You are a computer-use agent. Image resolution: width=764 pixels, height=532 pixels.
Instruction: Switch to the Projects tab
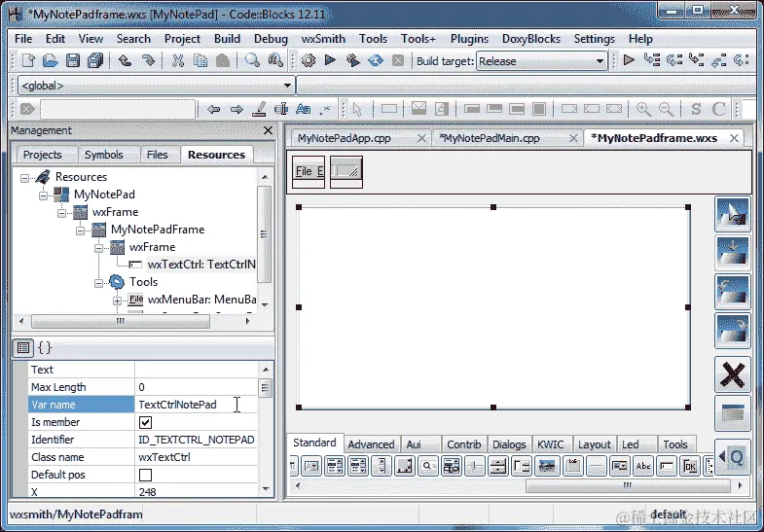(x=43, y=155)
